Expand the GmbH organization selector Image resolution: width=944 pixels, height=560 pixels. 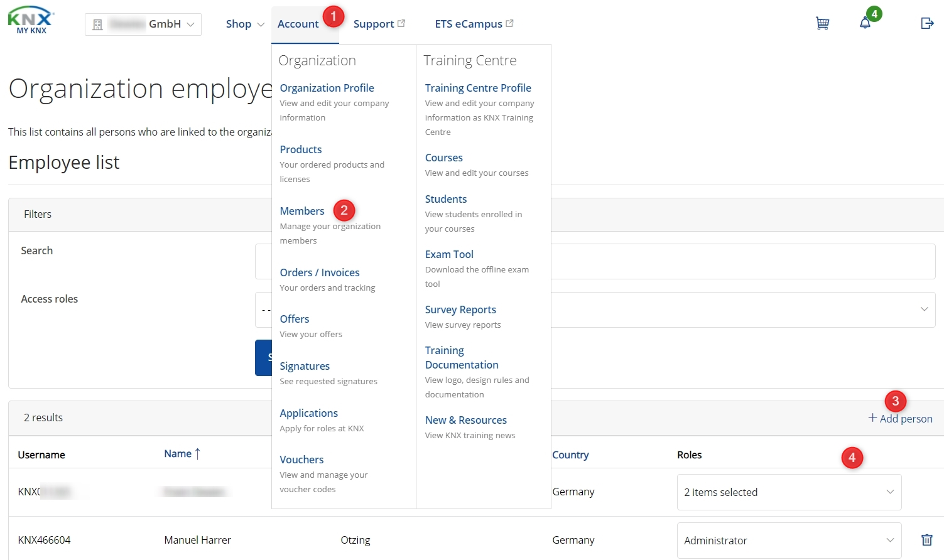143,24
